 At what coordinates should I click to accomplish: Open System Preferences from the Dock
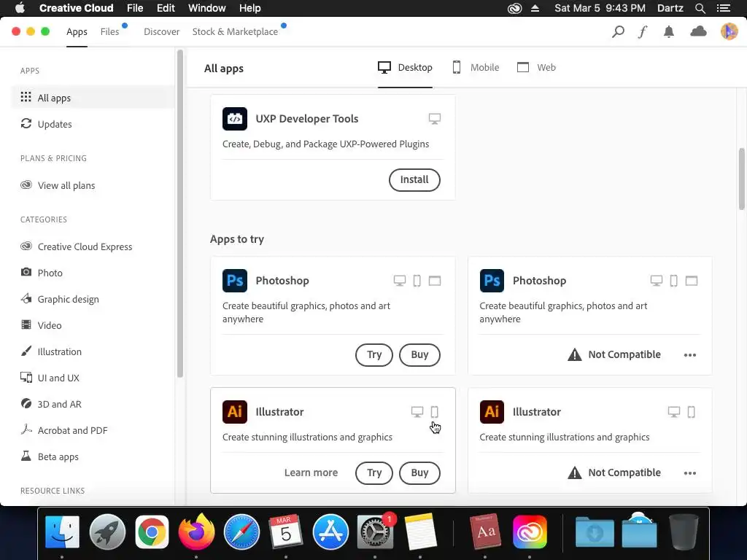(376, 532)
